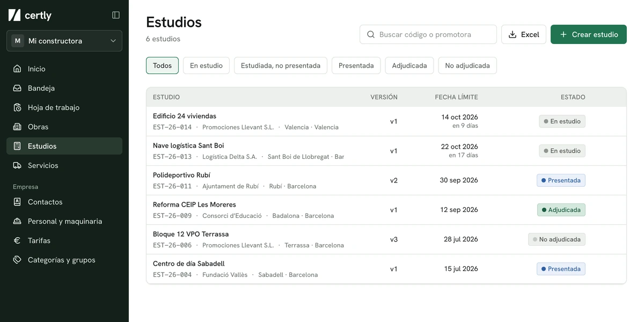644x322 pixels.
Task: Click Presentada badge for Centro de día Sabadell
Action: 561,269
